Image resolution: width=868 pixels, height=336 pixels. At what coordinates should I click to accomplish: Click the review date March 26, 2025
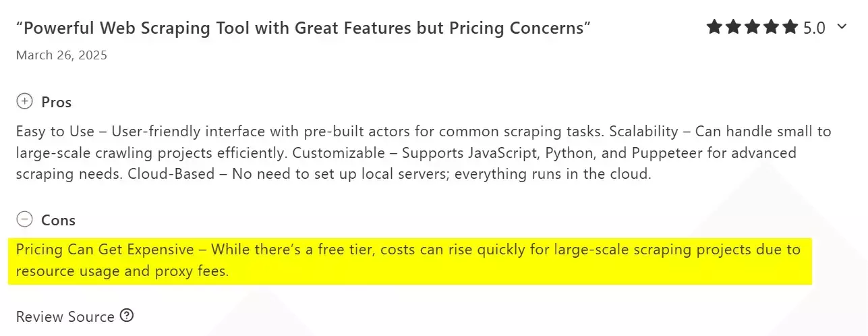[61, 55]
